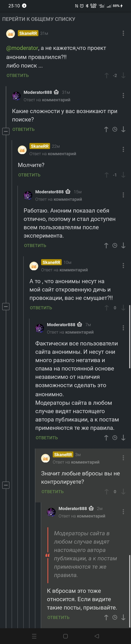
Task: Collapse thread near 'А то, что анонимы' comment
Action: click(x=5, y=306)
